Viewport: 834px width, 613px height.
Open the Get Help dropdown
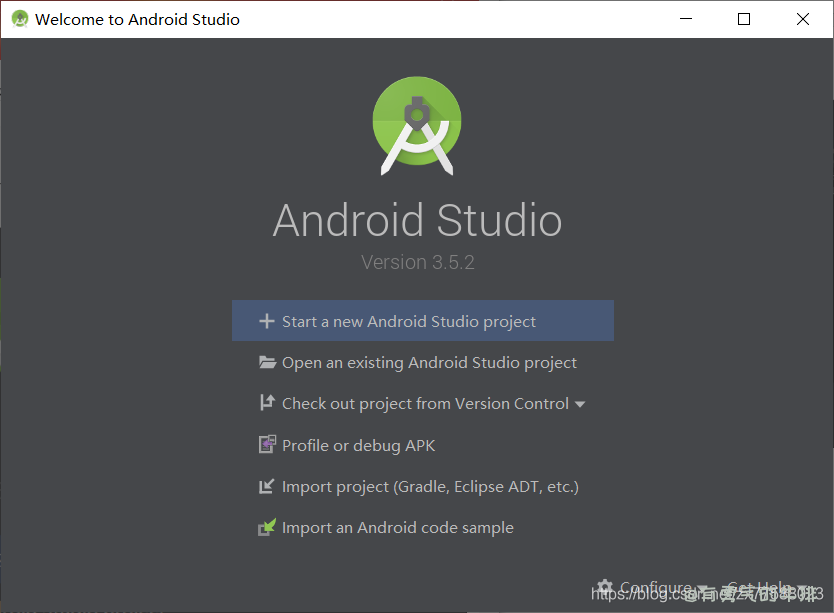tap(769, 588)
